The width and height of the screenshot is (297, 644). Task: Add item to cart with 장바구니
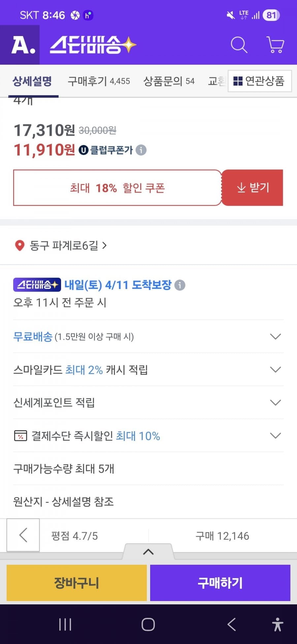click(77, 583)
